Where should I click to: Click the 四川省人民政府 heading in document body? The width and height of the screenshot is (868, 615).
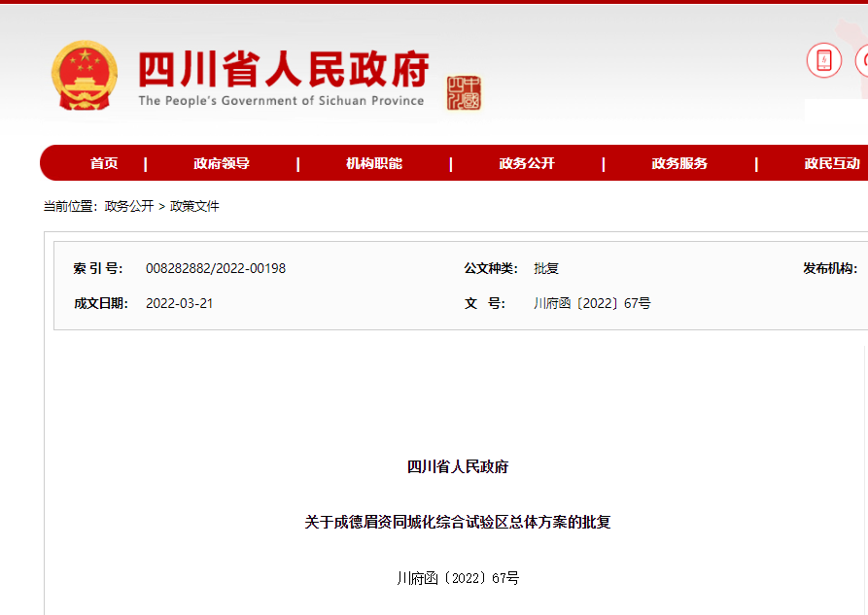click(x=458, y=467)
